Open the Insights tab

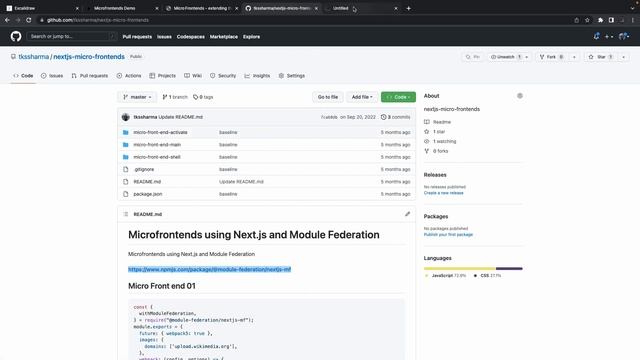point(257,76)
